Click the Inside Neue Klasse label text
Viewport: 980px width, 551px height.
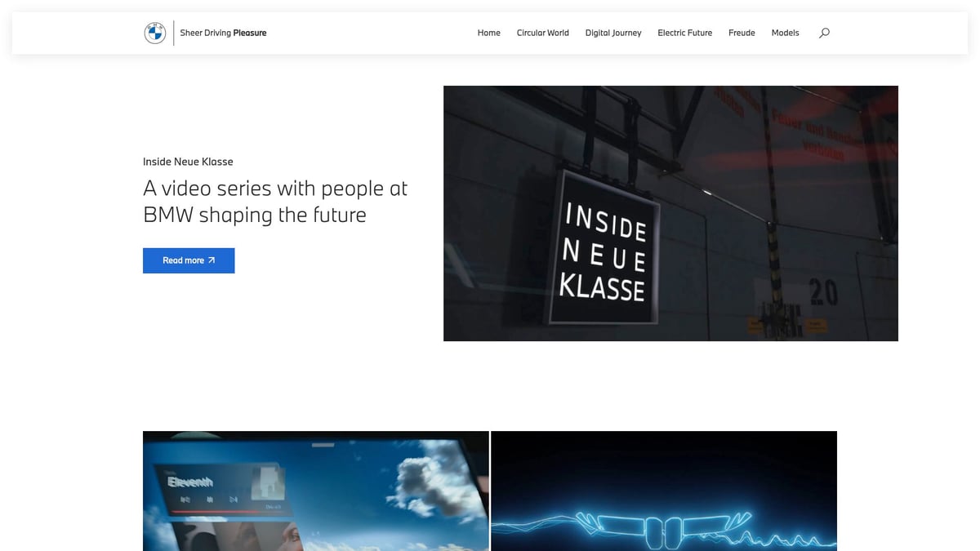pos(188,162)
